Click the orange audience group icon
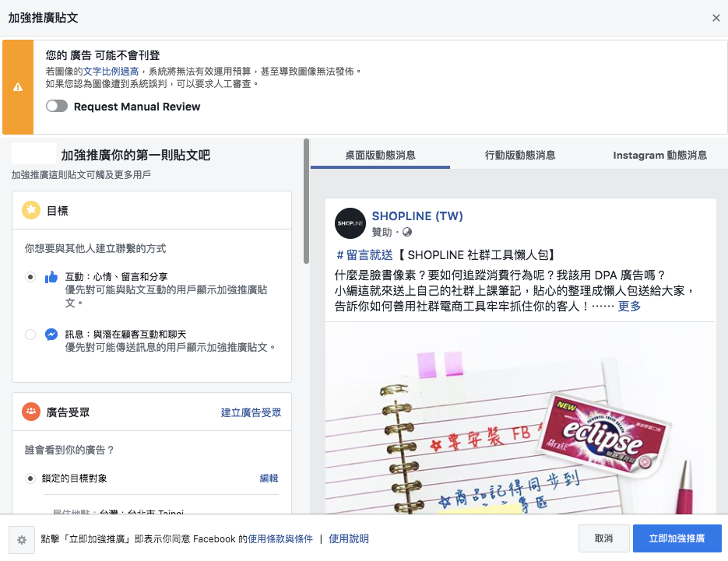 coord(31,412)
